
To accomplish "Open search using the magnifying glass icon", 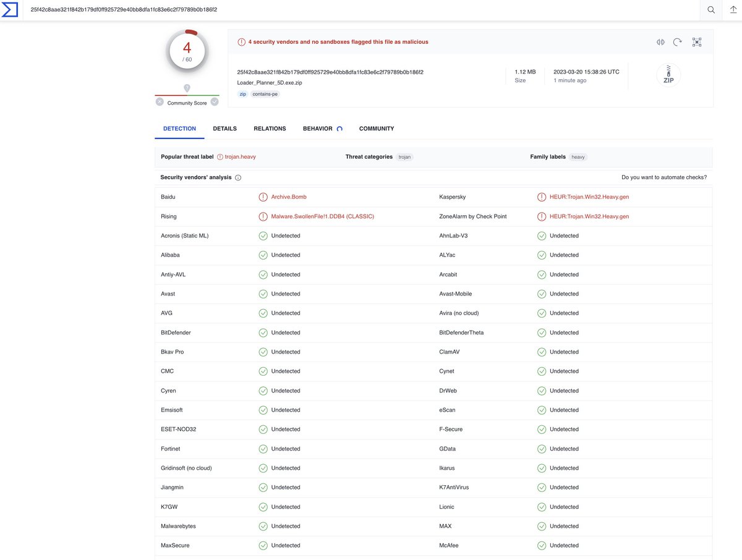I will 710,10.
